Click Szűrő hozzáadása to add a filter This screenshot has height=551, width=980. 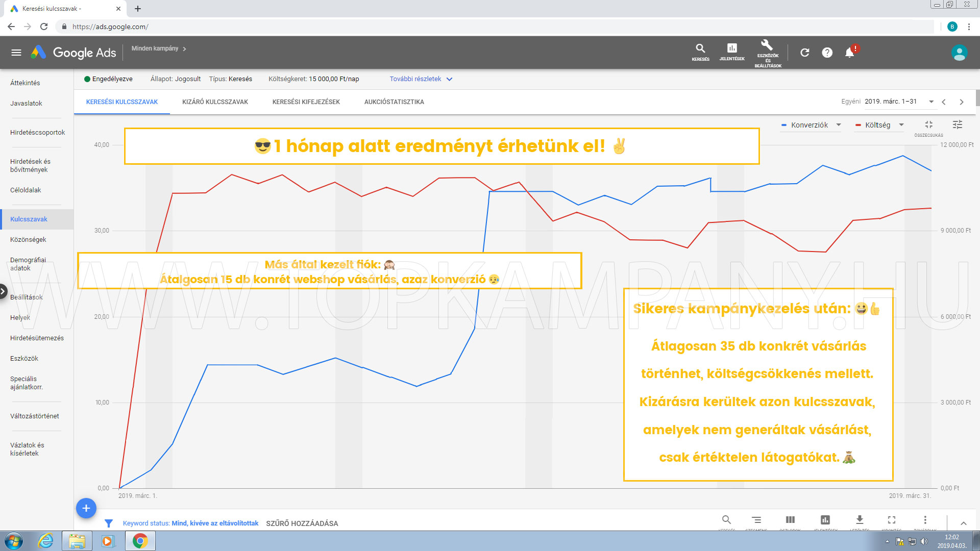302,523
